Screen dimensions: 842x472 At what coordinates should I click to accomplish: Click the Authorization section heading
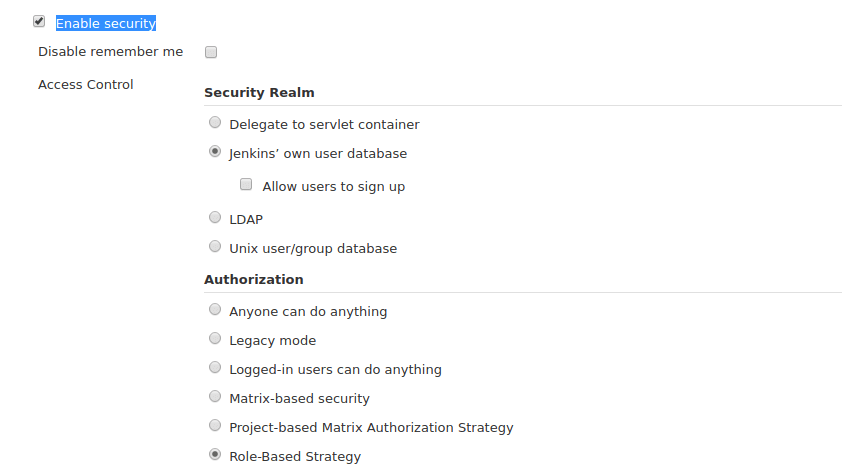point(253,279)
